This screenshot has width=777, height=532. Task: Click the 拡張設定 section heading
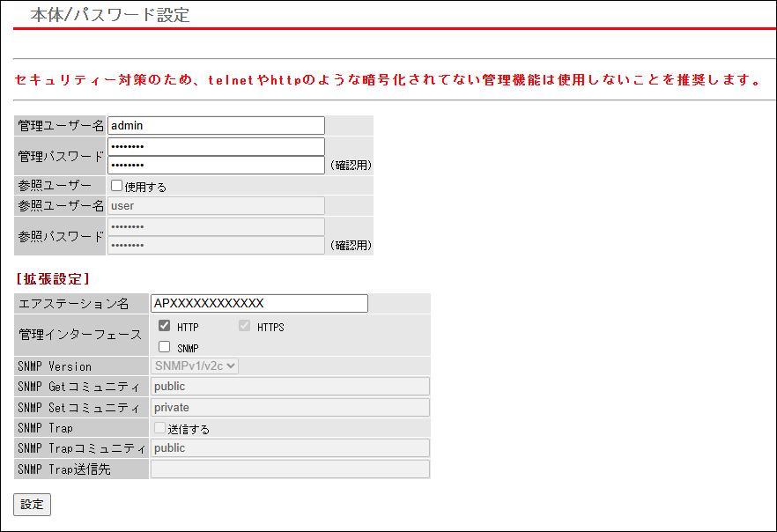point(53,279)
